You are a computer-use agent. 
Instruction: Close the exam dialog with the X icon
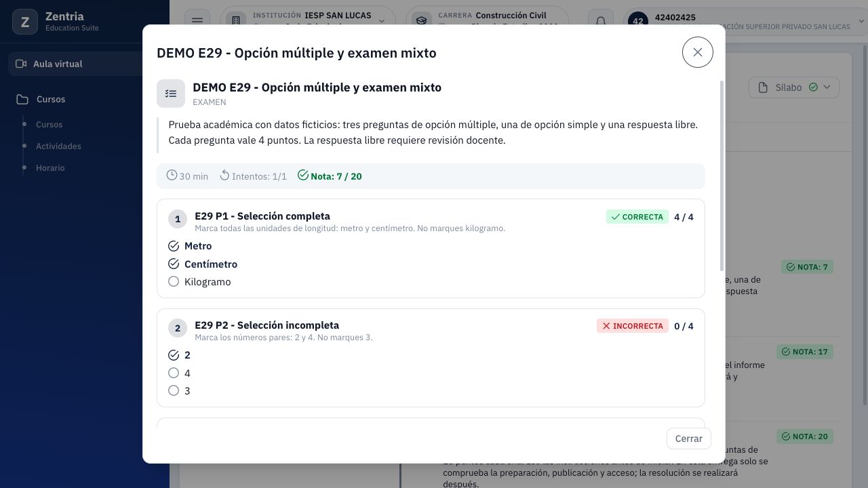click(697, 52)
